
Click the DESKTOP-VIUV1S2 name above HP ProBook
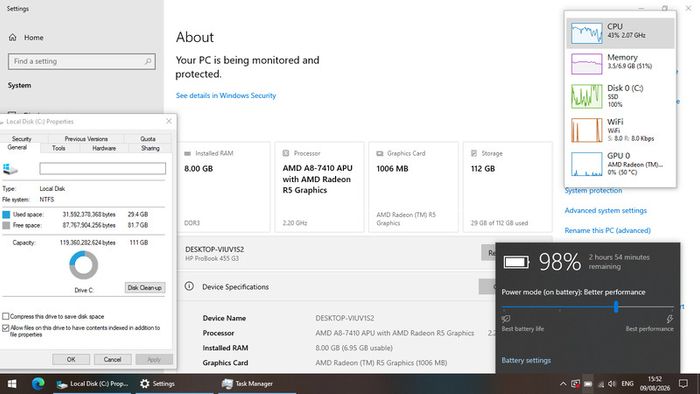[x=214, y=249]
